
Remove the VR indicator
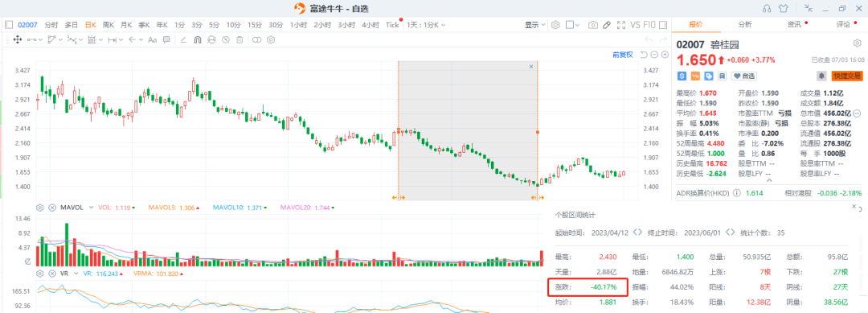pyautogui.click(x=52, y=274)
